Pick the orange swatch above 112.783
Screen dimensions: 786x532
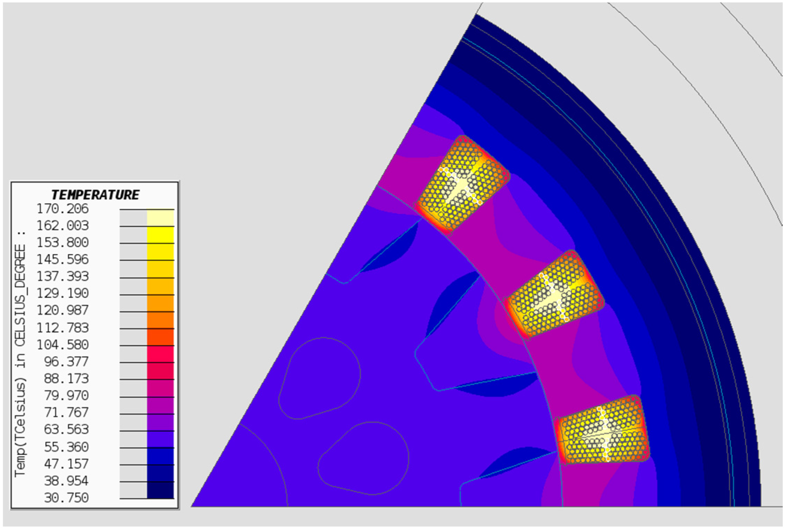tap(160, 320)
